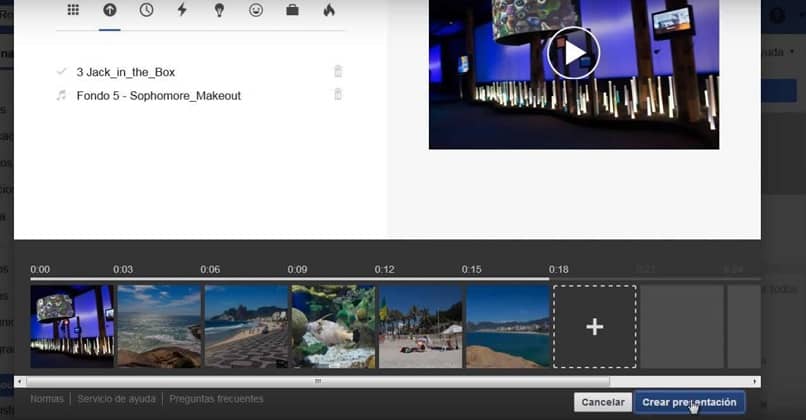Choose Fondo 5 - Sophomore_Makeout track
The width and height of the screenshot is (806, 420).
(x=159, y=96)
